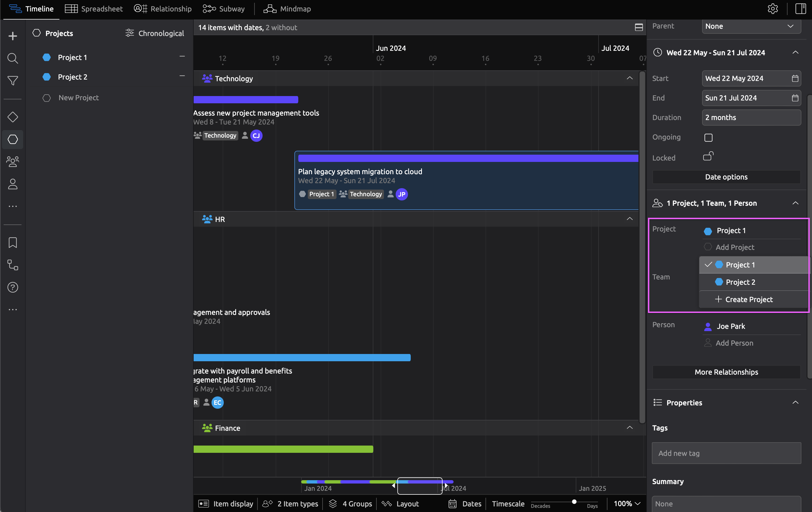The width and height of the screenshot is (812, 512).
Task: Toggle the Locked padlock icon
Action: pos(708,157)
